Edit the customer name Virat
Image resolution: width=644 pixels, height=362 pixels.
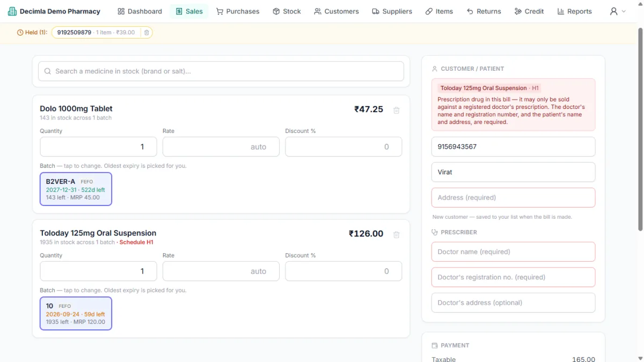pos(513,172)
